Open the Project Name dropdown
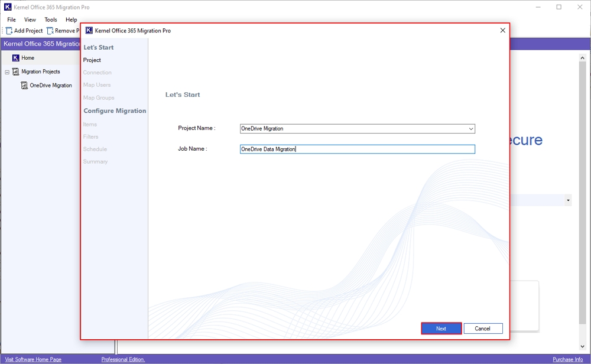591x364 pixels. (x=470, y=129)
